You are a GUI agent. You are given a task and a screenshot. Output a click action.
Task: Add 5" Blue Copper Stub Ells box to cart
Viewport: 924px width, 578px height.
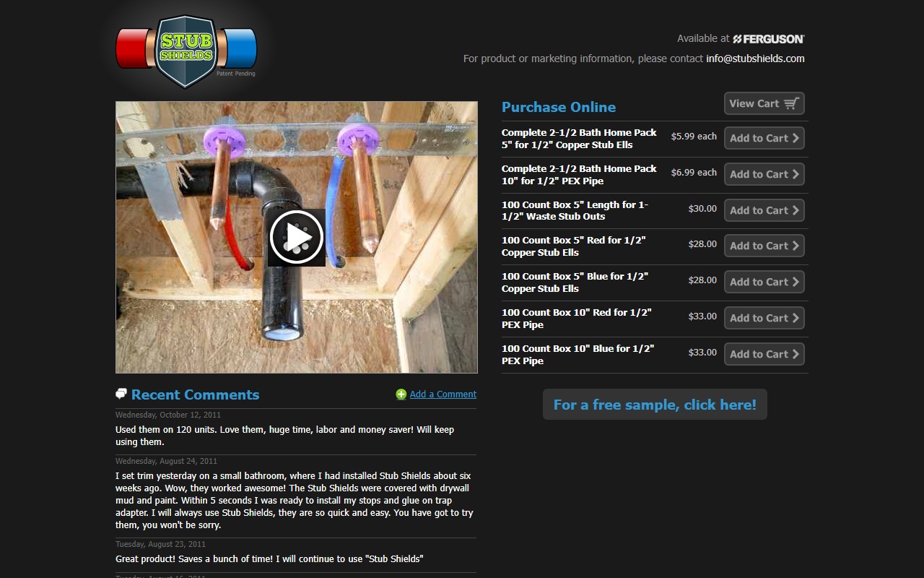[x=764, y=282]
